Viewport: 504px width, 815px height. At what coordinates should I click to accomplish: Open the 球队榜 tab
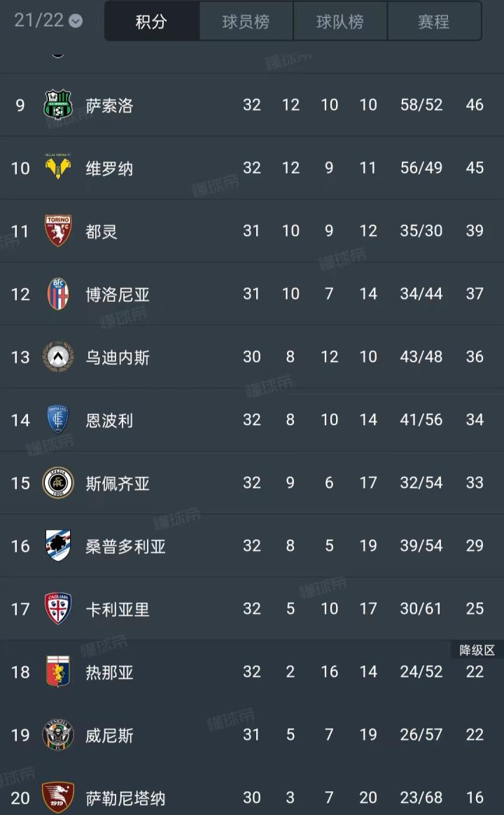click(x=339, y=22)
